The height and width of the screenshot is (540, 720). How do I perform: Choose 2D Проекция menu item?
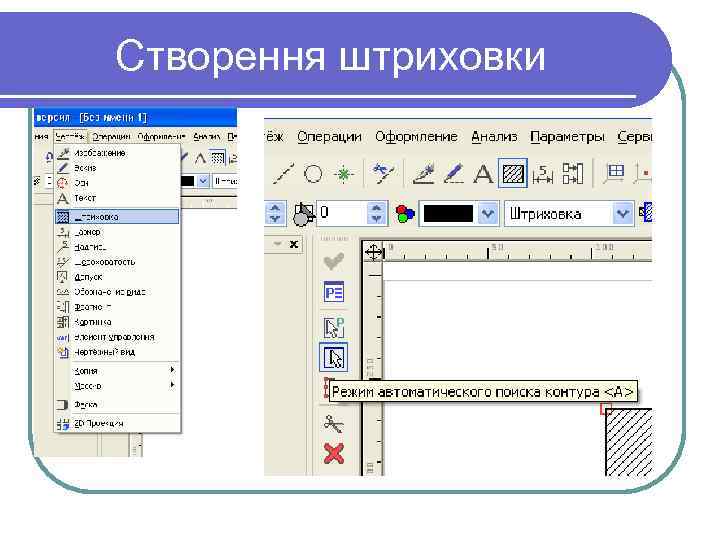117,423
